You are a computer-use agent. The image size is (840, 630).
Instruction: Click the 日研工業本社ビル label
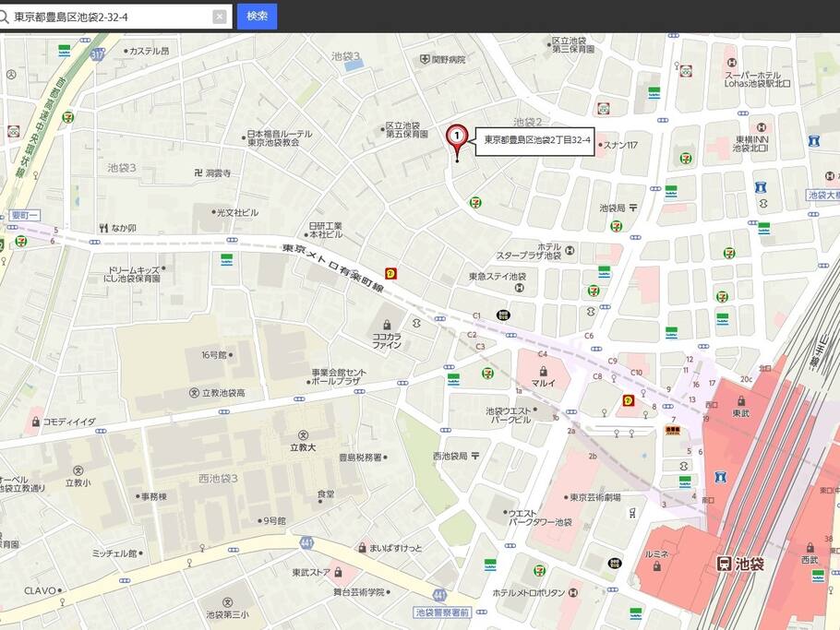[x=326, y=231]
